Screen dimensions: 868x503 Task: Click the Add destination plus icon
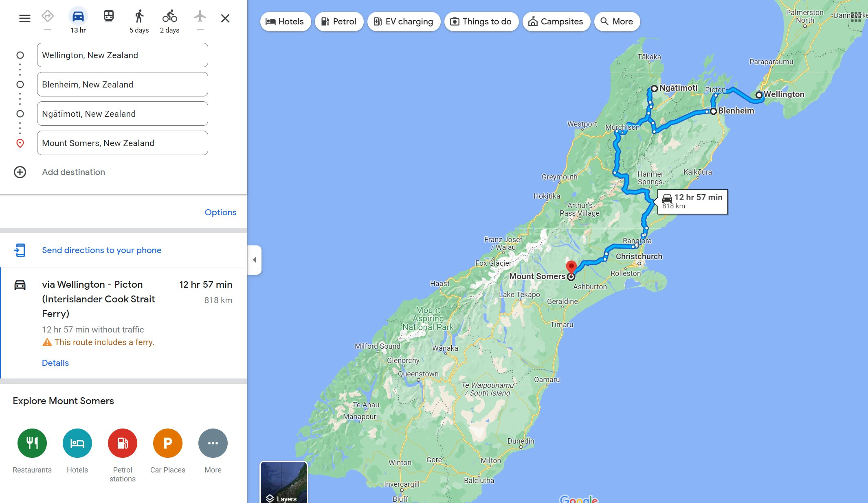20,172
